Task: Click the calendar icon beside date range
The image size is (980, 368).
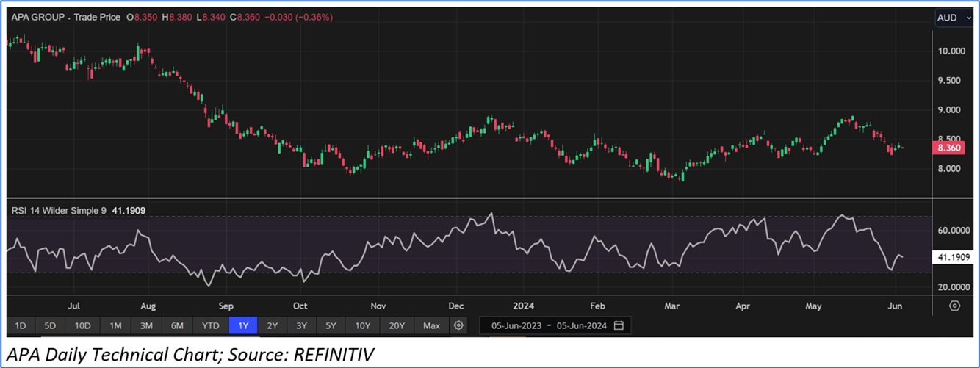Action: [x=619, y=325]
